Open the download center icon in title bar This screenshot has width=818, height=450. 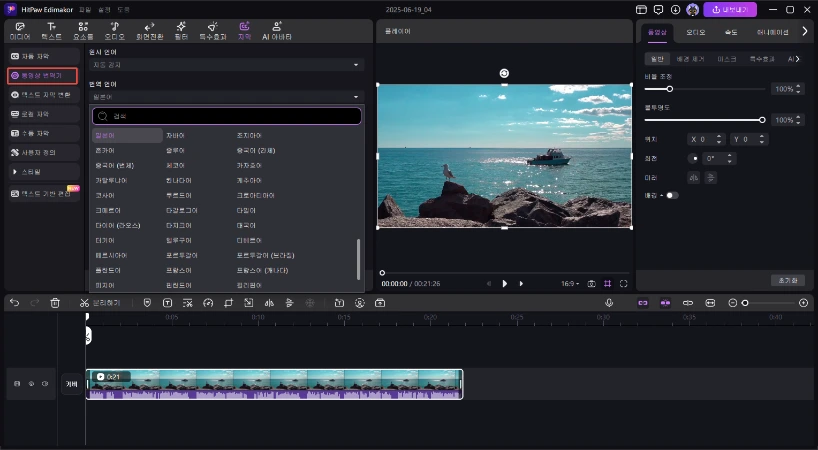click(x=676, y=9)
